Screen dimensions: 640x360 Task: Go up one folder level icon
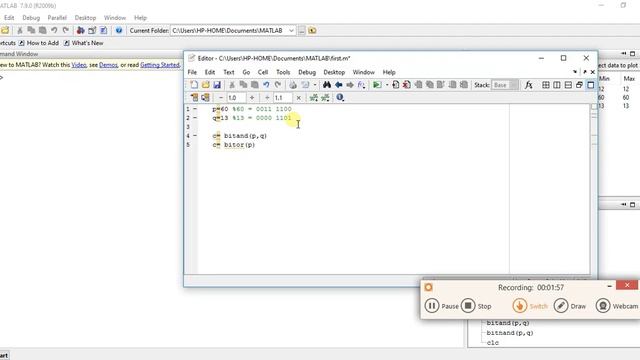tap(312, 31)
